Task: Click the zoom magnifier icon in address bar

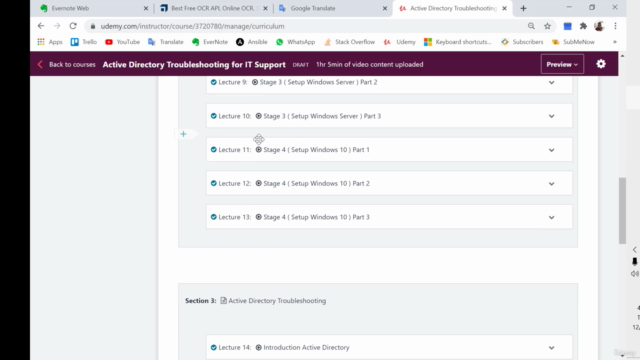Action: coord(531,26)
